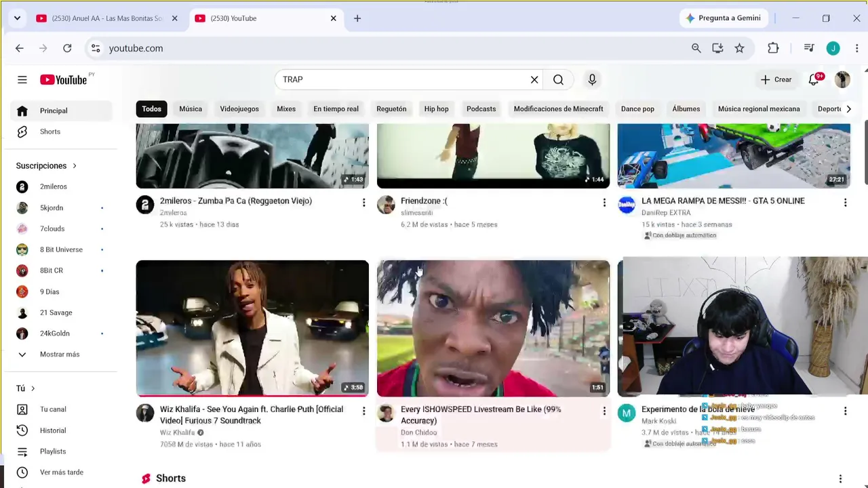Select the Mixes filter chip
The width and height of the screenshot is (868, 488).
point(286,108)
